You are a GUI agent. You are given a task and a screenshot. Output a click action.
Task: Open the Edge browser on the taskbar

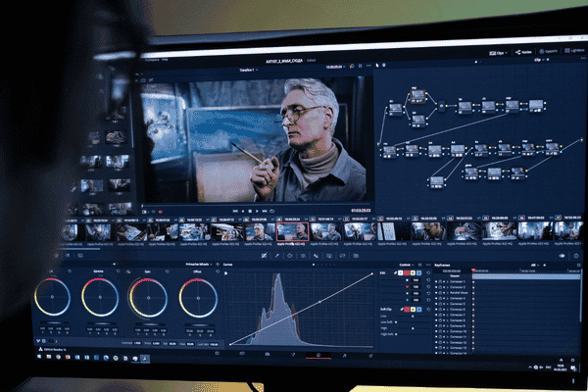coord(106,358)
